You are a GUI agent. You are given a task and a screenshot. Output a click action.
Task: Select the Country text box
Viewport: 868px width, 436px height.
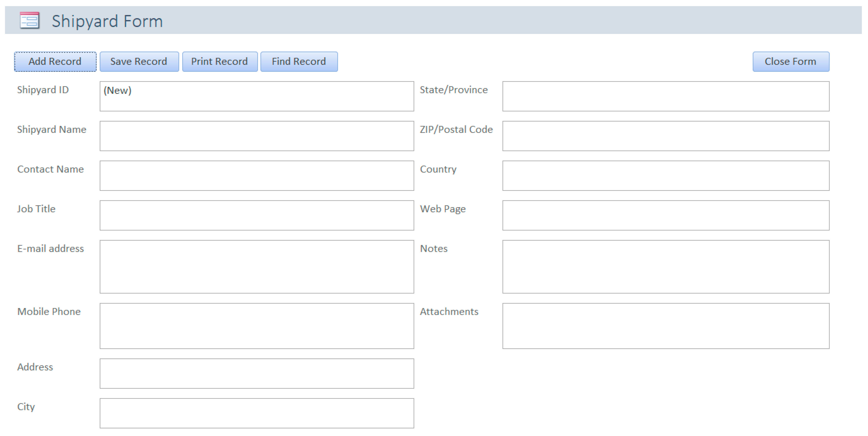(666, 176)
